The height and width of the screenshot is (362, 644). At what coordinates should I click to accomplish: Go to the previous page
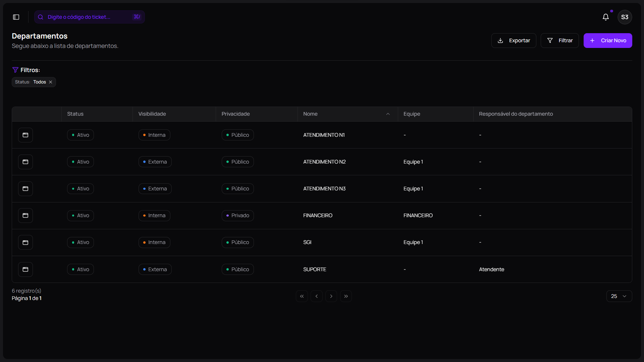tap(317, 296)
